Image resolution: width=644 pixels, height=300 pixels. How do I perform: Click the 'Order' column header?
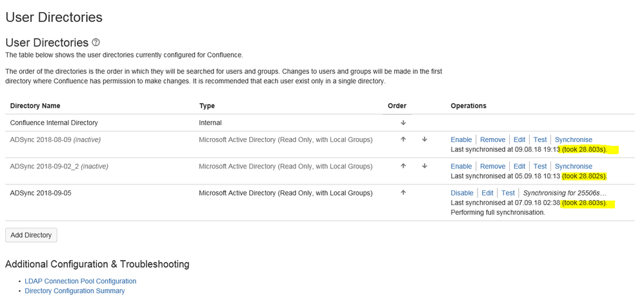[x=397, y=105]
